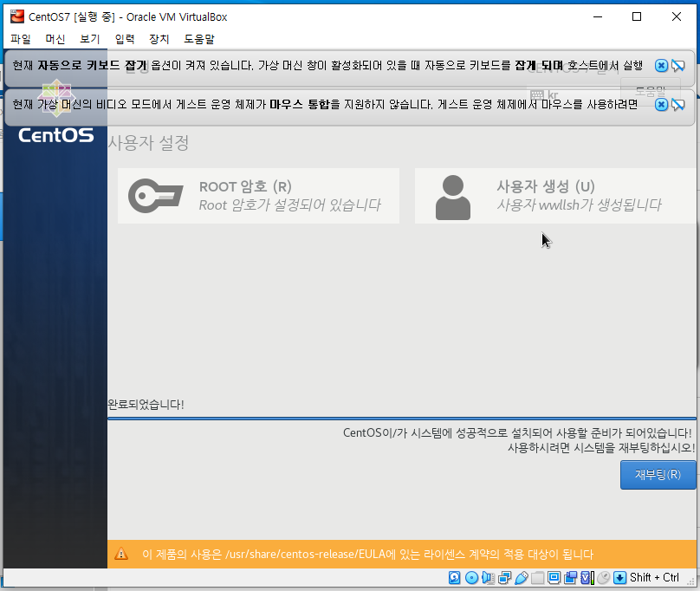Click the CentOS logo in sidebar

coord(56,135)
